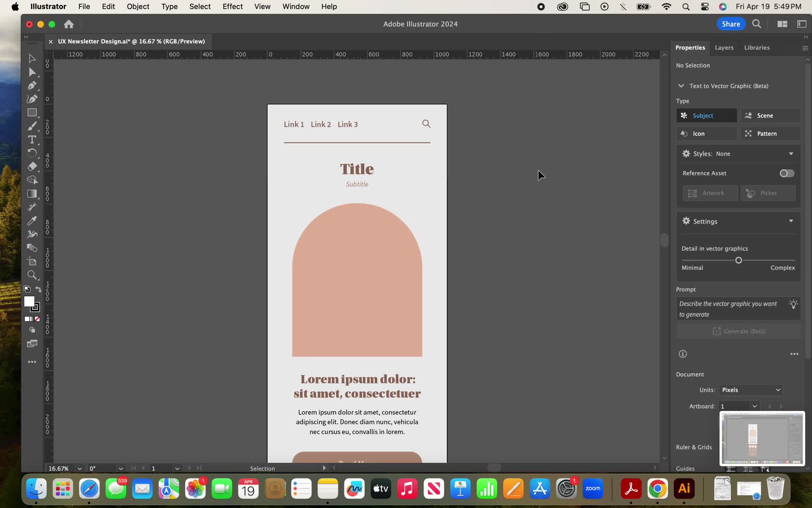Click the fill color swatch
812x508 pixels.
(29, 302)
